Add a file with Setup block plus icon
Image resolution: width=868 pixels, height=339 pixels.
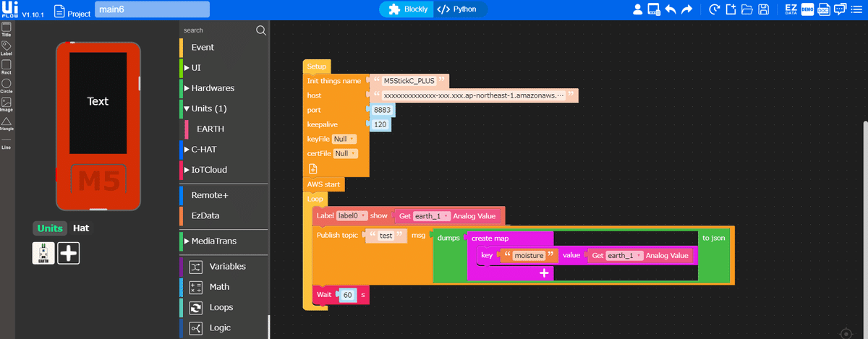pos(313,168)
